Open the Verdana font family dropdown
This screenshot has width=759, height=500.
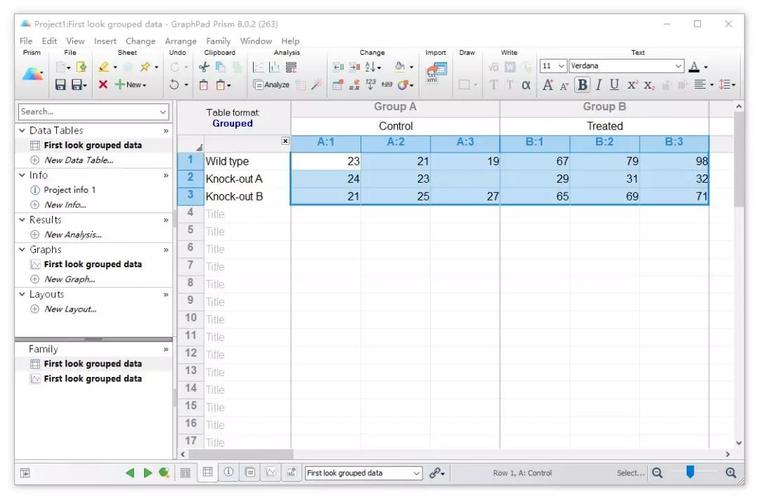(679, 66)
